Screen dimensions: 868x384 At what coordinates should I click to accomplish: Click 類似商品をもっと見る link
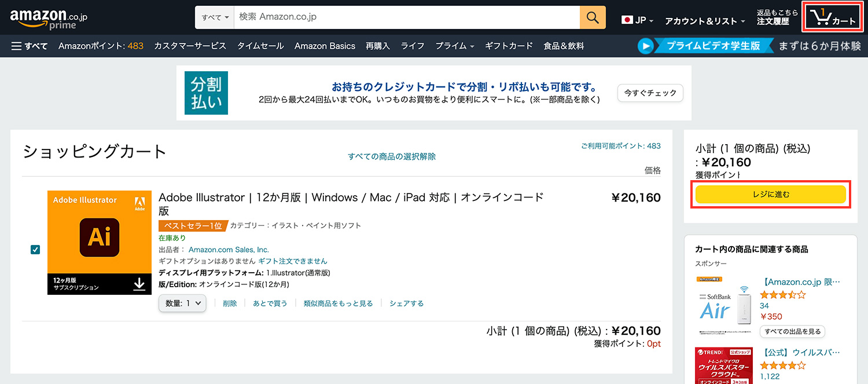(x=338, y=303)
